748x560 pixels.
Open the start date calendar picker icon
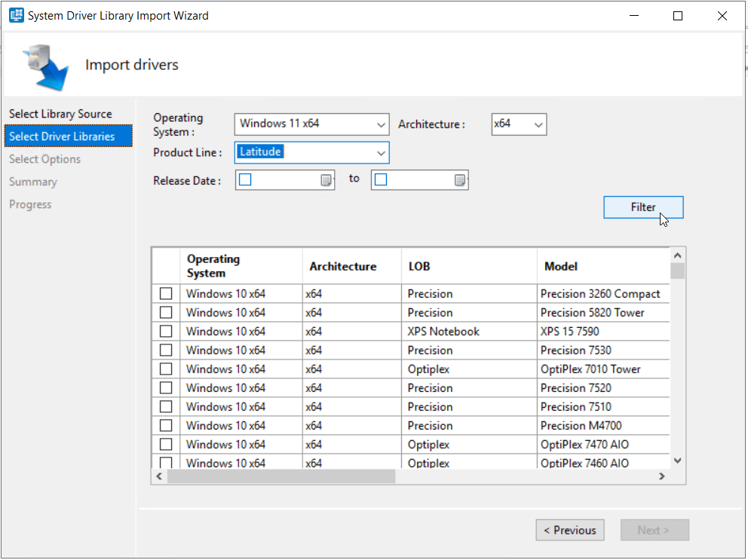[x=326, y=180]
